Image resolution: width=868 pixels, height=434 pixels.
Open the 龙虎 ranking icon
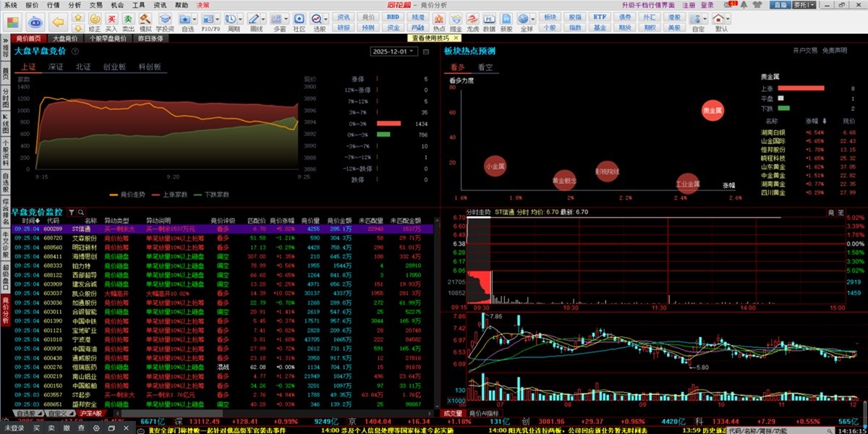pos(473,20)
